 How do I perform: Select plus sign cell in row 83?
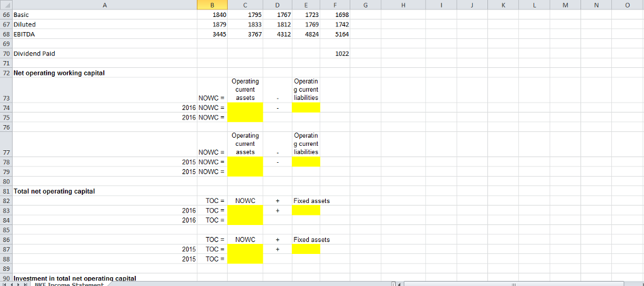click(x=277, y=211)
